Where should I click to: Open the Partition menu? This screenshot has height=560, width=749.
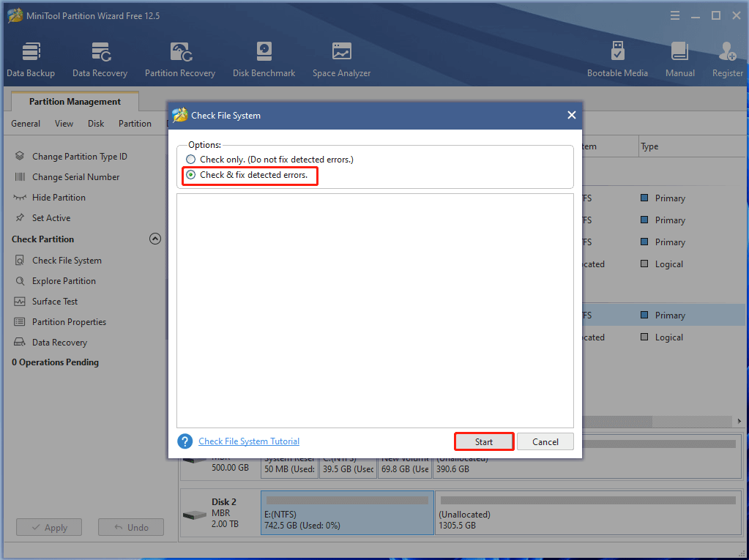tap(135, 124)
